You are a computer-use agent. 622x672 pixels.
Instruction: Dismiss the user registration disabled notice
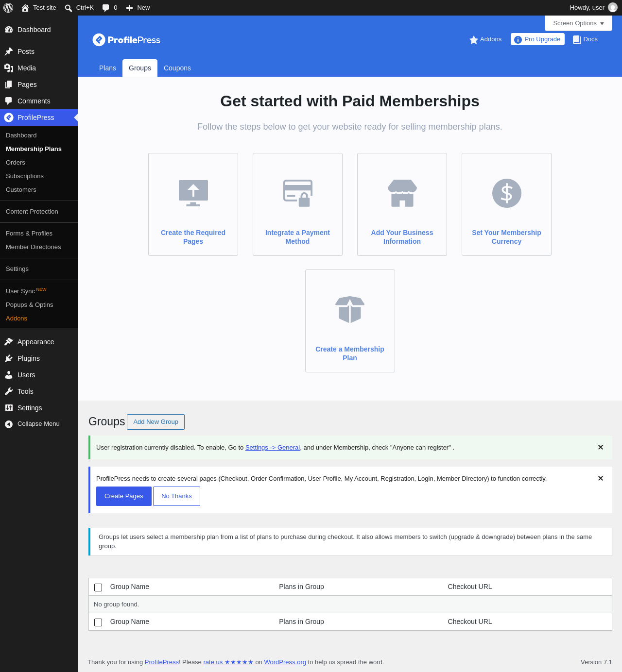(601, 447)
